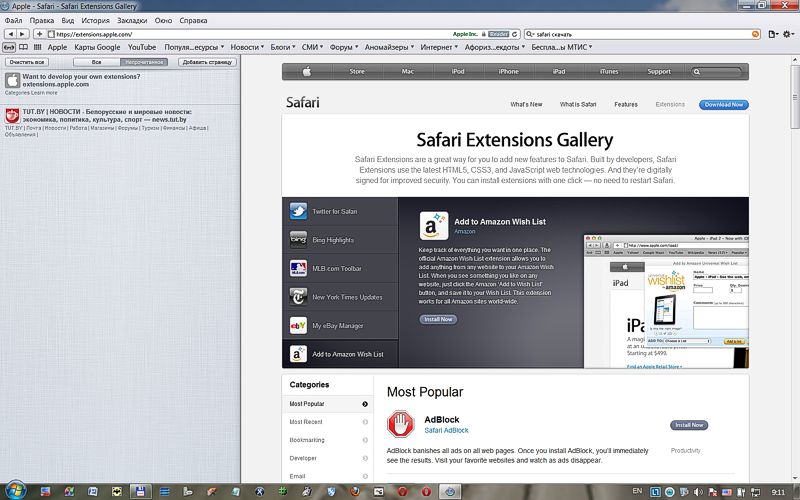Image resolution: width=800 pixels, height=500 pixels.
Task: Click the Amazon icon in the extensions list
Action: (298, 354)
